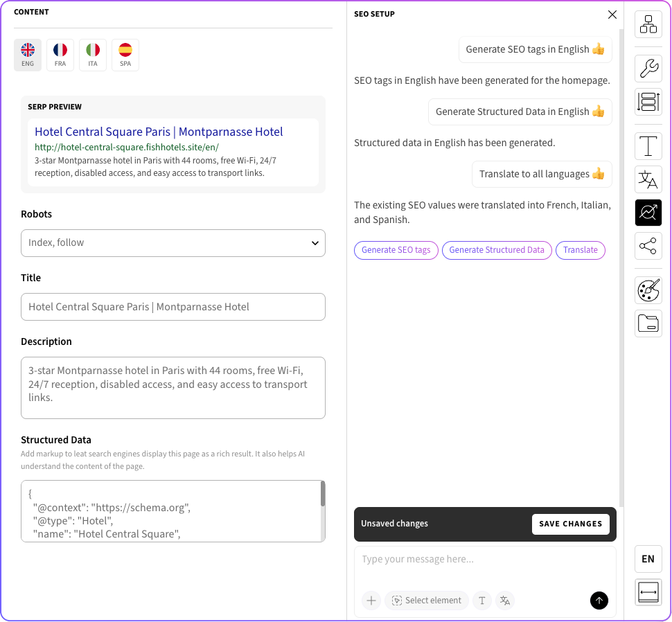Open the translation tool in sidebar
Screen dimensions: 672x622
648,179
